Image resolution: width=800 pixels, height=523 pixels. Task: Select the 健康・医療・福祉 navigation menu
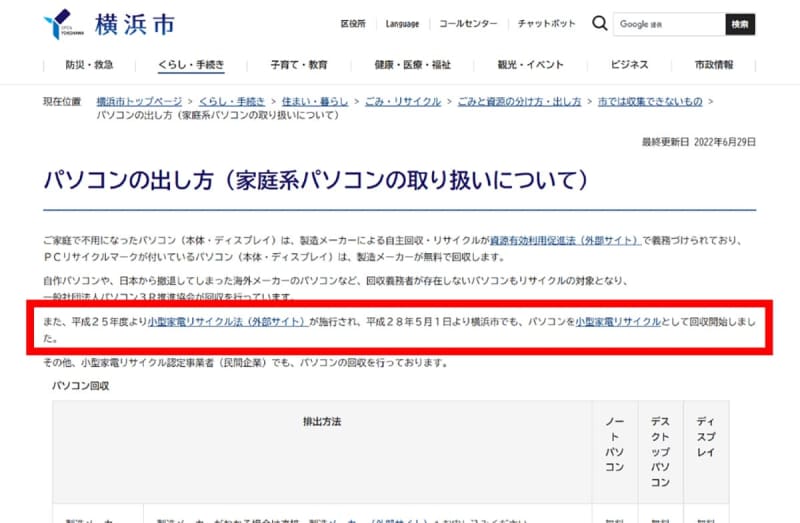[x=413, y=65]
